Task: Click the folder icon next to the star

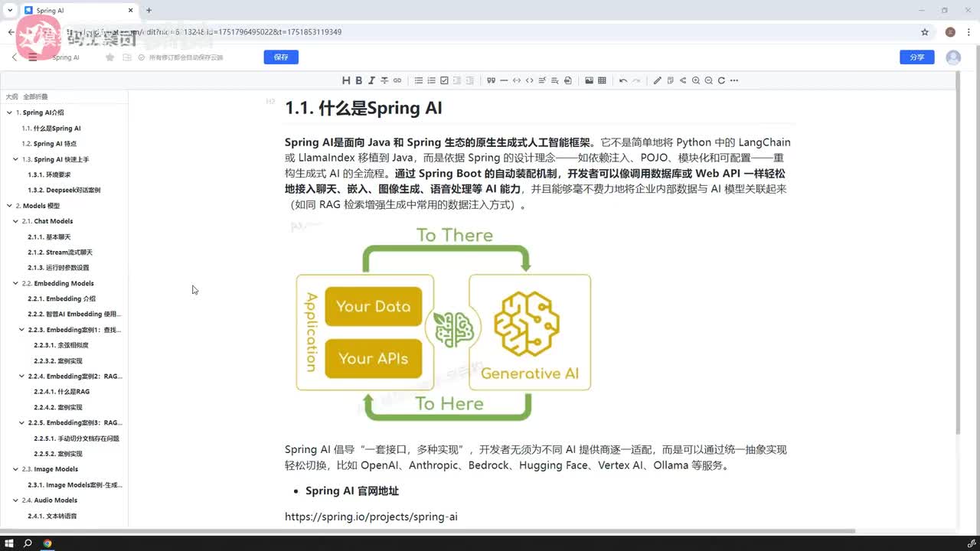Action: [127, 57]
